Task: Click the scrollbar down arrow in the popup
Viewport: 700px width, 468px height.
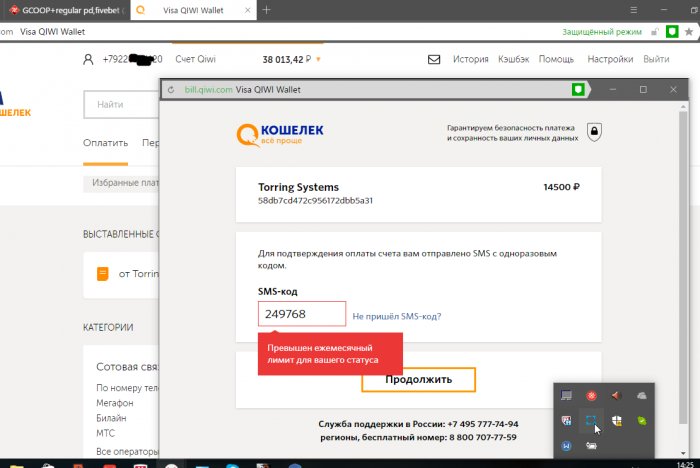Action: click(683, 453)
